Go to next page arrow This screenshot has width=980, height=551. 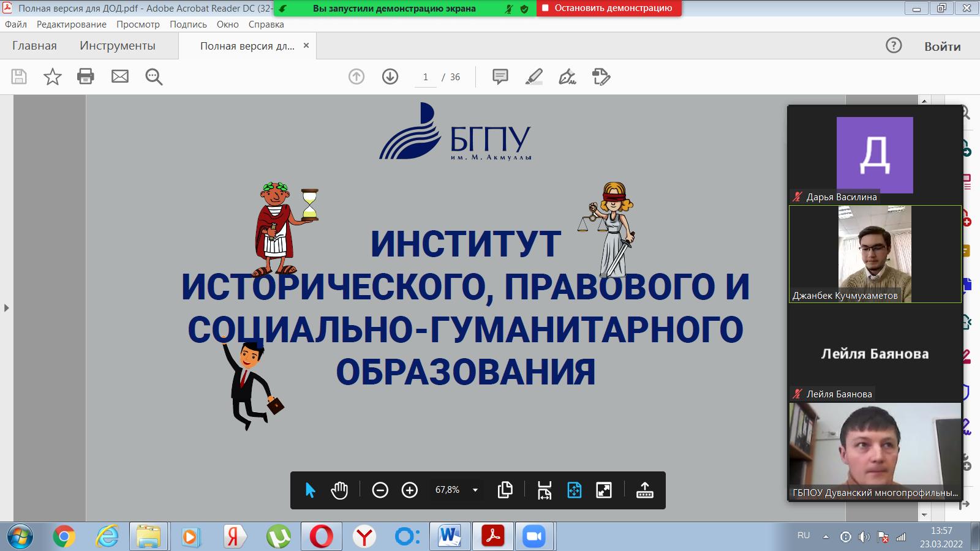click(390, 77)
